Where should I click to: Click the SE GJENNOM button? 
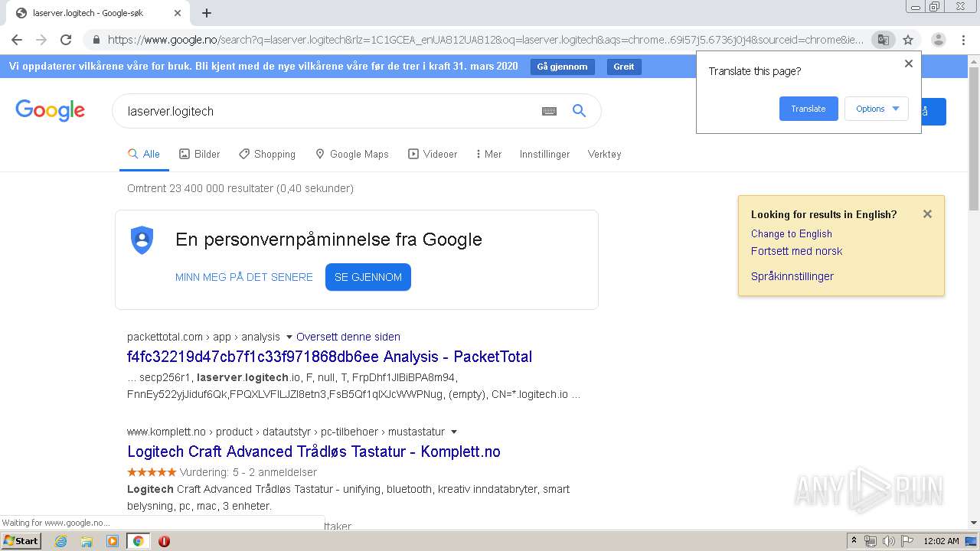[x=368, y=277]
